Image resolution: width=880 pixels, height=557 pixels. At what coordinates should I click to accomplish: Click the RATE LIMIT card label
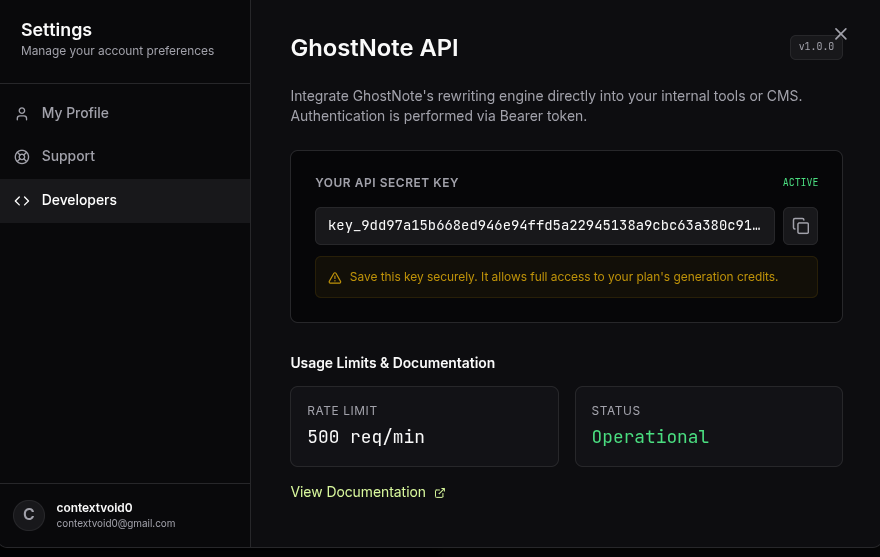(x=342, y=411)
